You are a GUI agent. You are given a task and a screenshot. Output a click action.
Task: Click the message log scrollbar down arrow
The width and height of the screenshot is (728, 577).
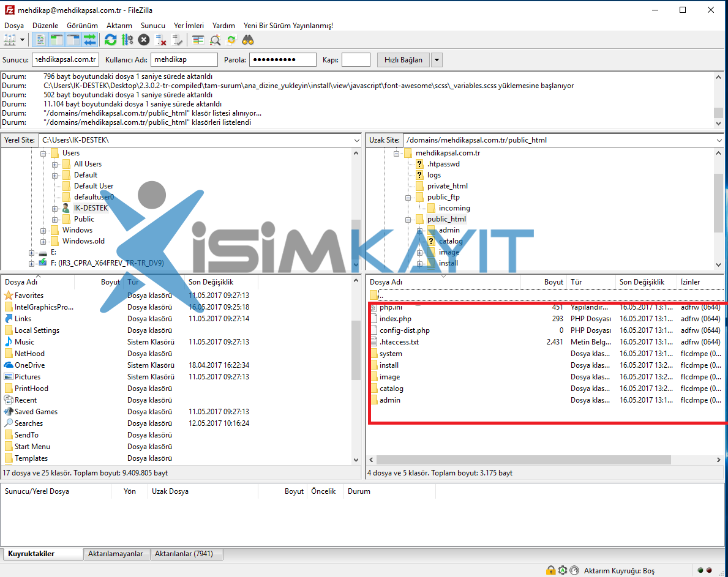point(719,124)
